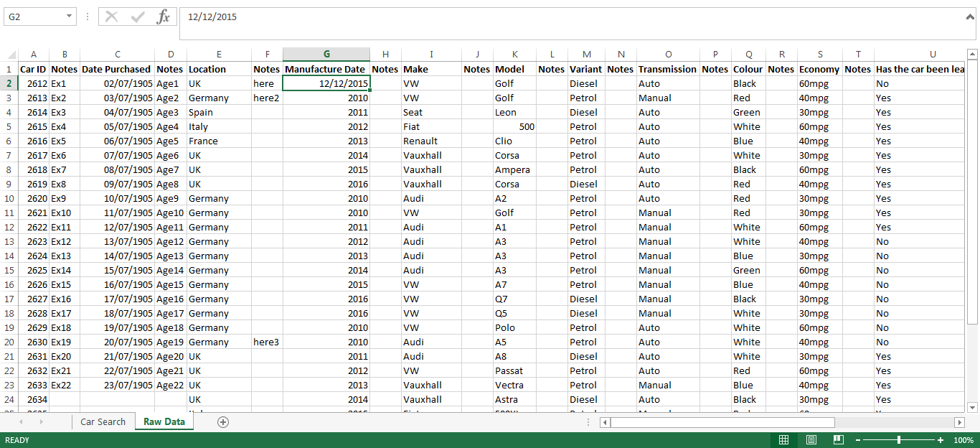
Task: Click the Car ID header cell
Action: point(34,69)
